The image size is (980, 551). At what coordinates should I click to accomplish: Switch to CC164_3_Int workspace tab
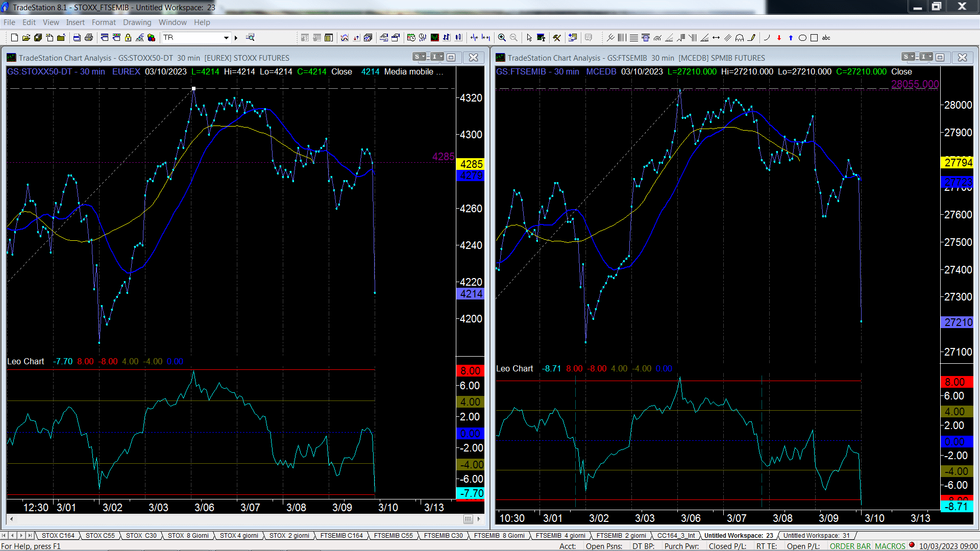[676, 536]
